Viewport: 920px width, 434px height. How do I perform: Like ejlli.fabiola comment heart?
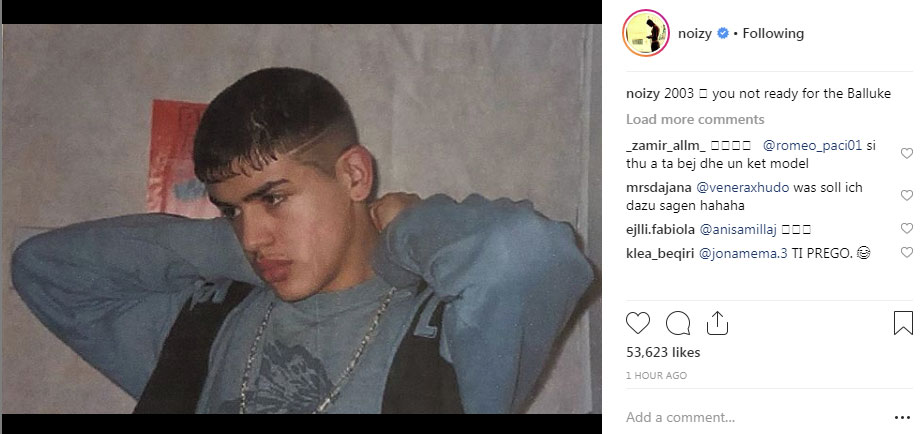click(907, 229)
